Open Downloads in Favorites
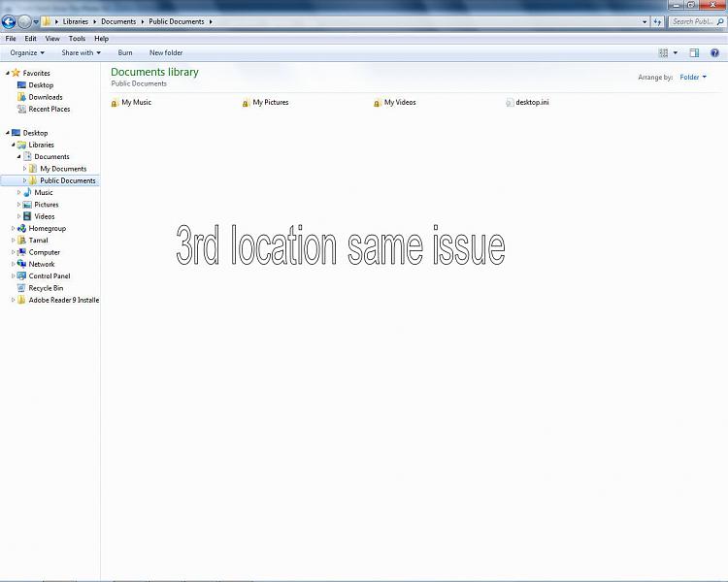This screenshot has width=728, height=582. point(40,97)
